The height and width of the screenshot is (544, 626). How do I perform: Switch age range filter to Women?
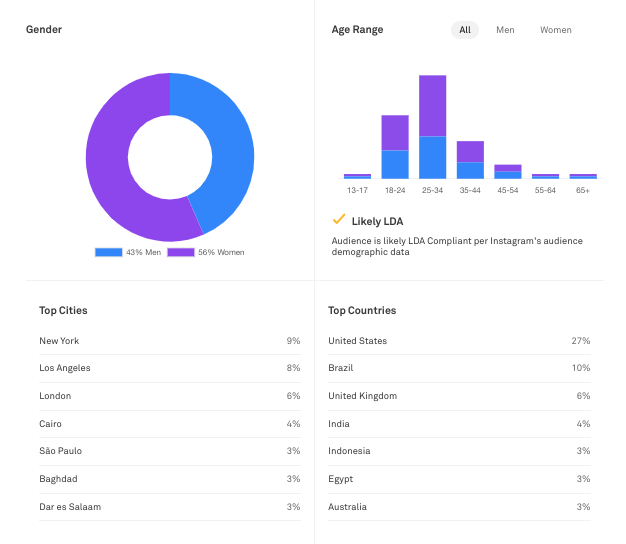[x=556, y=30]
